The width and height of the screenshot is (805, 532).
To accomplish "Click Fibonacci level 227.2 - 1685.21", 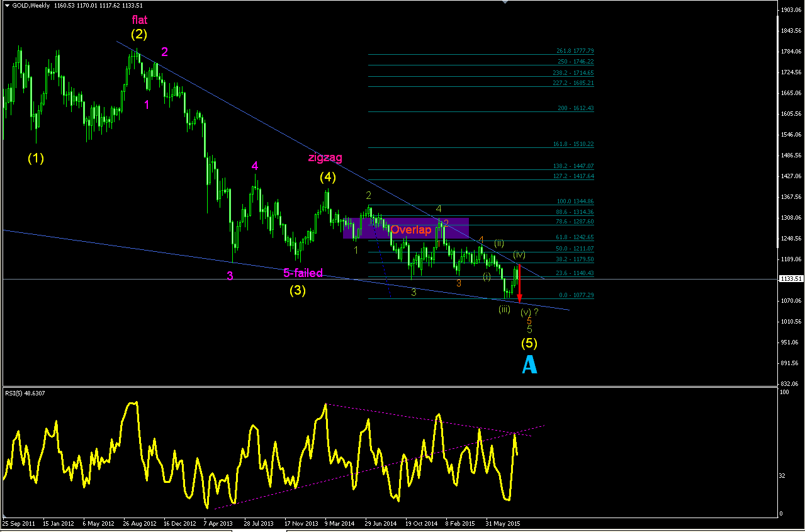I will (573, 82).
